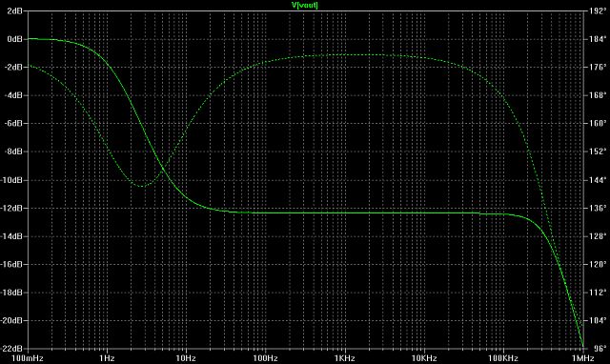The image size is (610, 364).
Task: Click the -18dB magnitude axis label
Action: point(11,292)
